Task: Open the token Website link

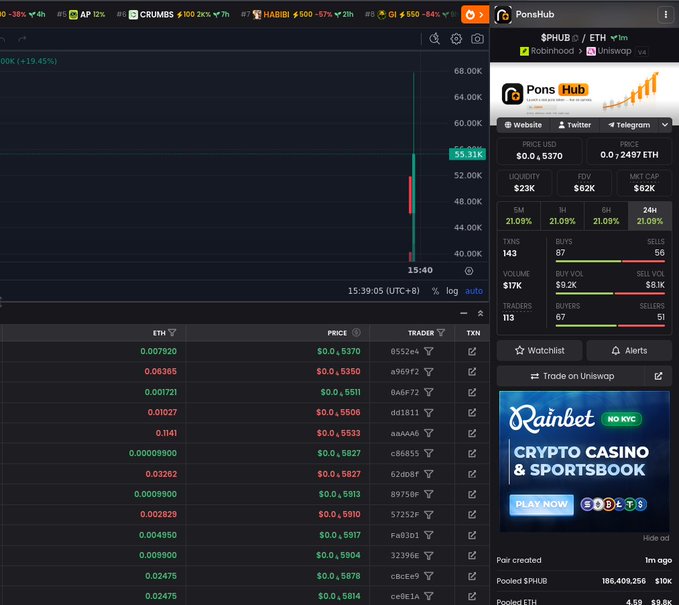Action: (523, 125)
